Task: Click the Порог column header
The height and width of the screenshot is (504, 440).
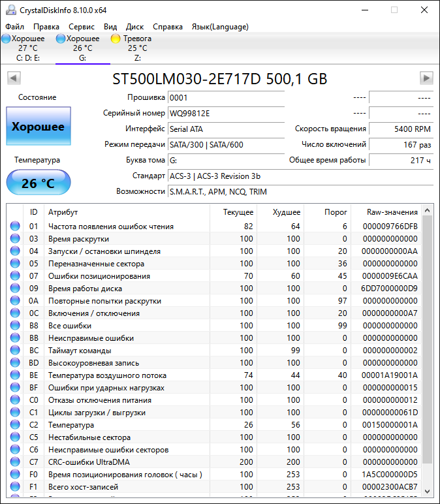Action: (x=328, y=212)
